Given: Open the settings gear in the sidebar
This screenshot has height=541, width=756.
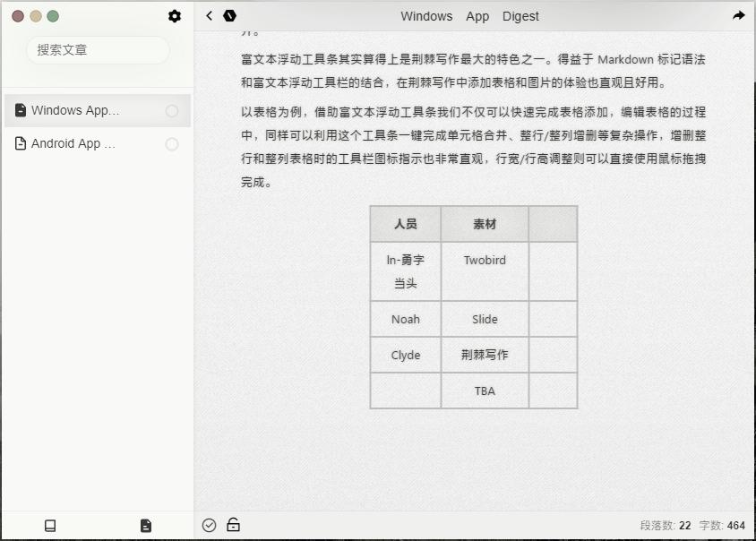Looking at the screenshot, I should click(x=175, y=15).
